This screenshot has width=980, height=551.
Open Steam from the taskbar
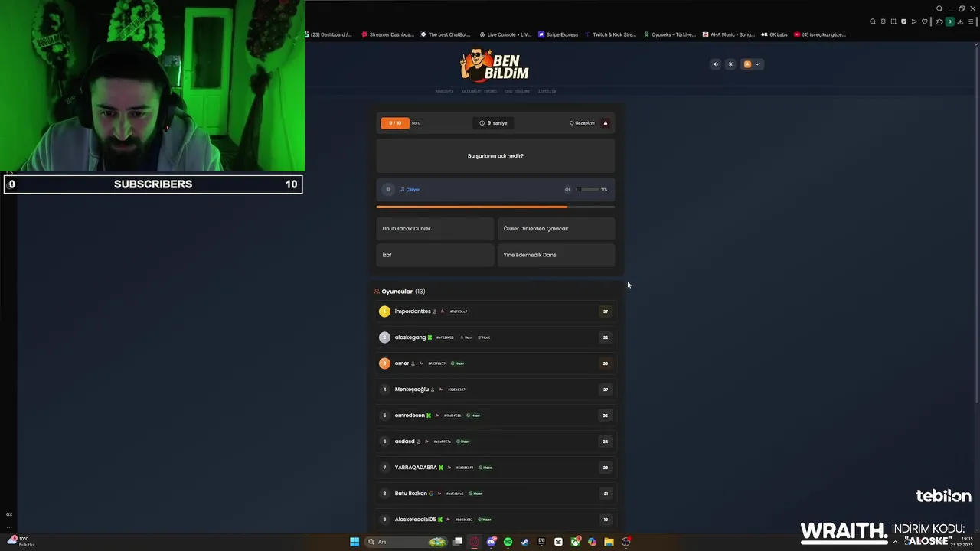(x=524, y=542)
